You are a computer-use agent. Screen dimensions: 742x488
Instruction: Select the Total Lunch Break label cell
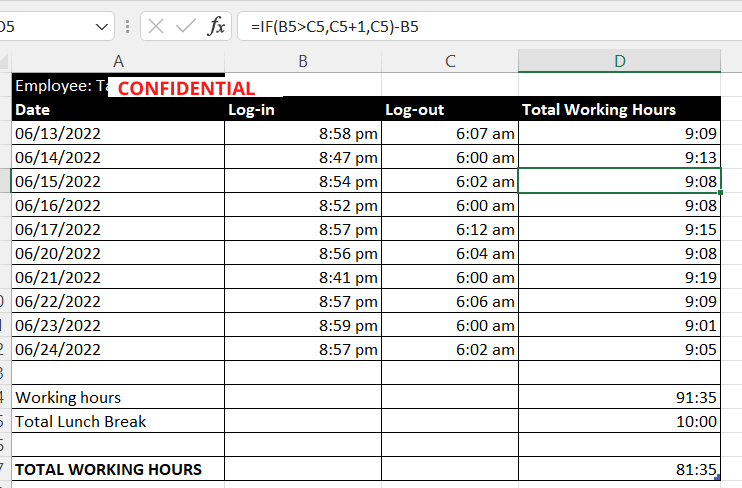click(118, 422)
